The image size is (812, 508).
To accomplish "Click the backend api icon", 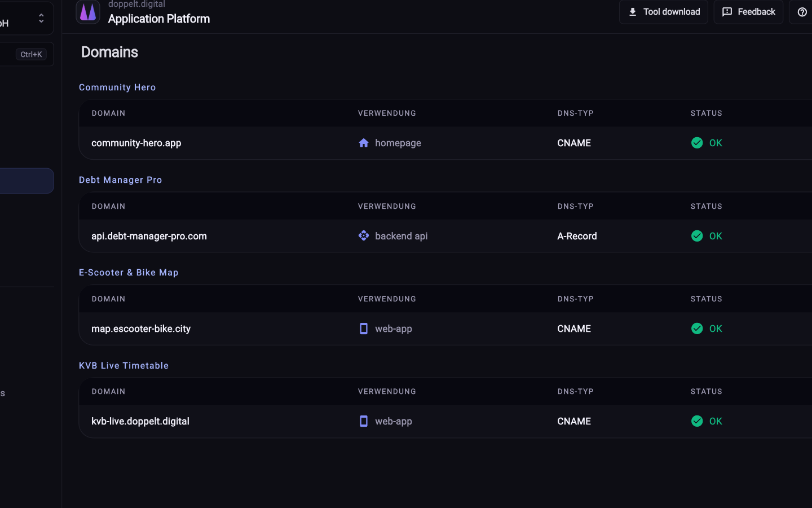I will (364, 235).
